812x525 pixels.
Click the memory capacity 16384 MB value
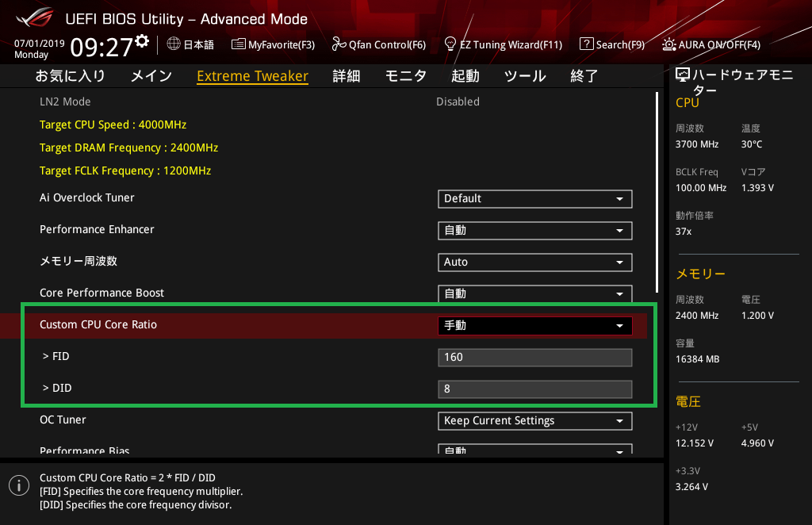(698, 358)
